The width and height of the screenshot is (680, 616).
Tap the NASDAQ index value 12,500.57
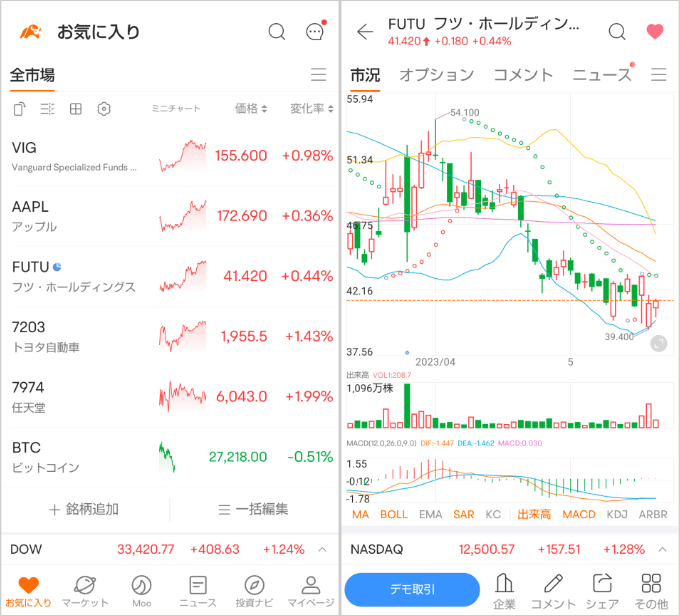(487, 549)
